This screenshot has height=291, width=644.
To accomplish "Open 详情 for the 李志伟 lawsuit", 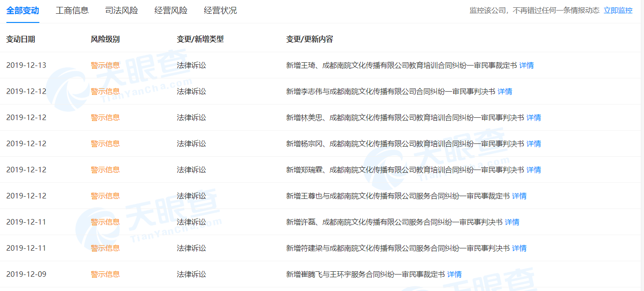I will (505, 91).
